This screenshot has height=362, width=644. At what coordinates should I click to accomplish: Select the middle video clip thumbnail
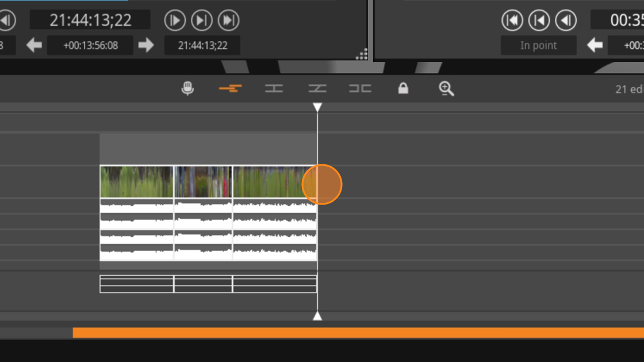tap(204, 182)
